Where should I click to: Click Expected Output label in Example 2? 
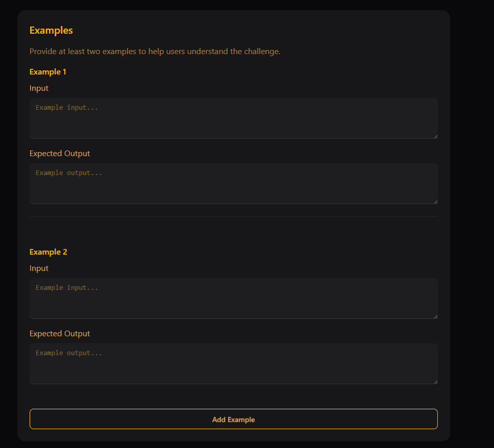click(60, 334)
